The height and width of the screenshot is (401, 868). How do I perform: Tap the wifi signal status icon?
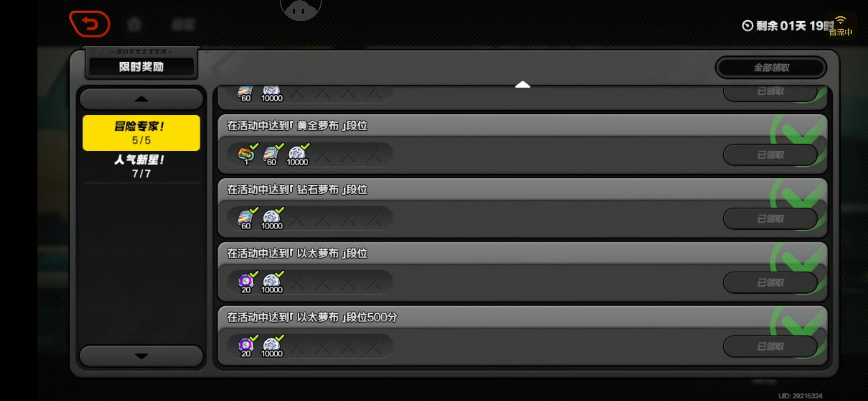pos(840,21)
